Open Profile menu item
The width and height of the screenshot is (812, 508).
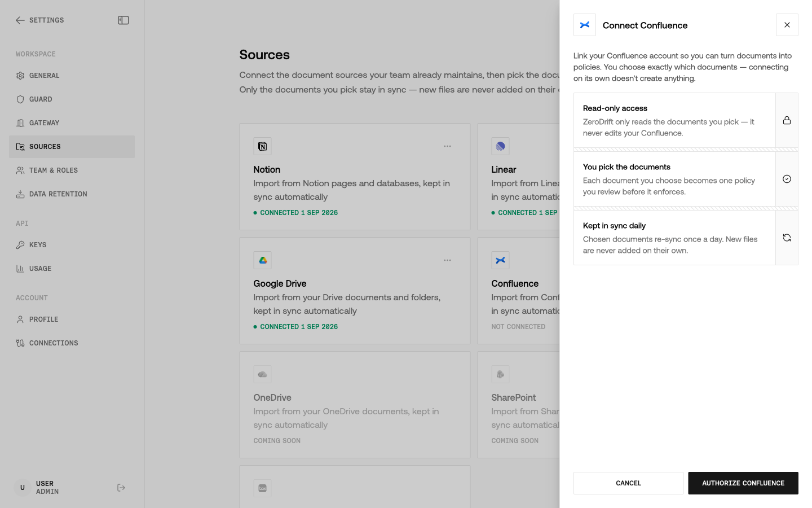[72, 319]
